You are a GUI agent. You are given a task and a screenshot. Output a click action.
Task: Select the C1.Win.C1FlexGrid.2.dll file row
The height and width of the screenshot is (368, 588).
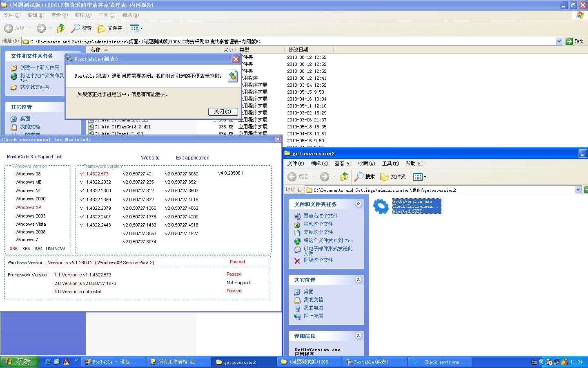pyautogui.click(x=122, y=127)
